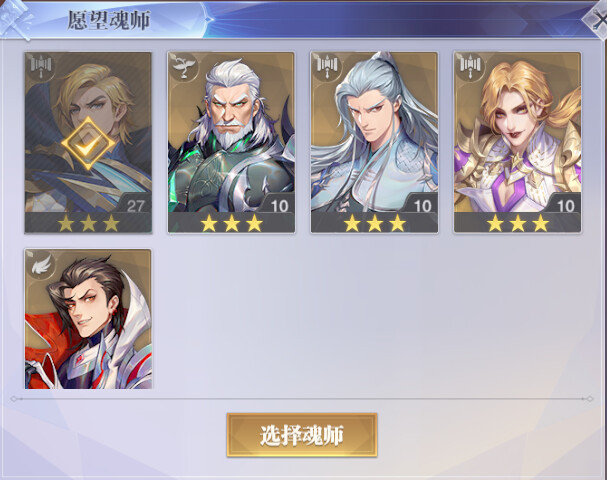The width and height of the screenshot is (607, 480).
Task: Click the gold checkmark diamond on blond hero
Action: [88, 143]
